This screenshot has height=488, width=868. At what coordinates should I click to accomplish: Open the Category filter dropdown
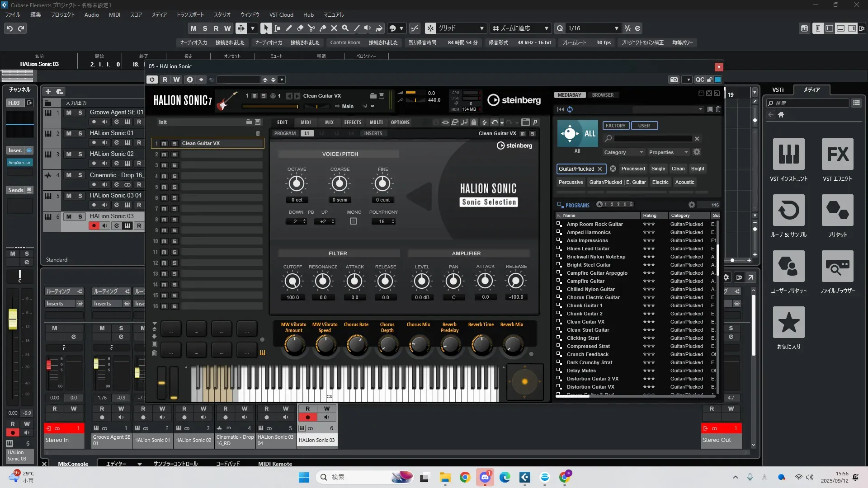(x=623, y=152)
